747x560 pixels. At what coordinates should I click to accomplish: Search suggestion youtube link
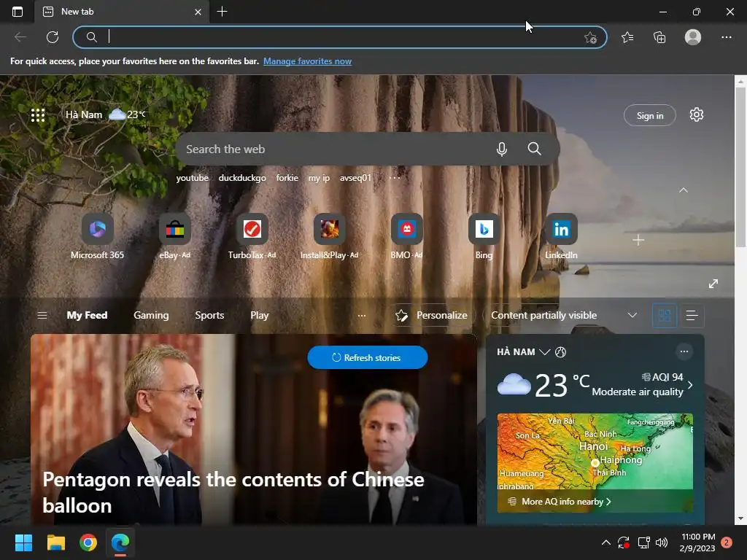pyautogui.click(x=193, y=178)
